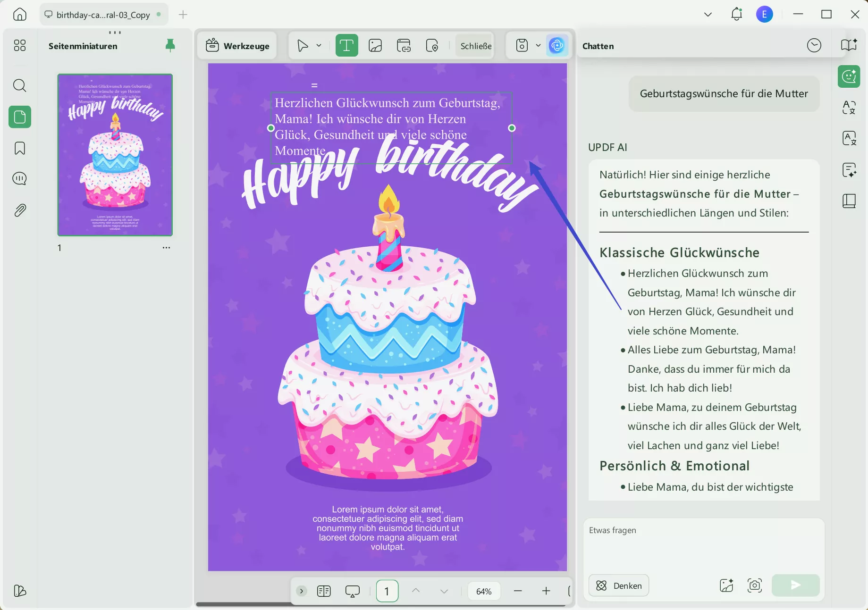Open the user account avatar E

pyautogui.click(x=765, y=14)
